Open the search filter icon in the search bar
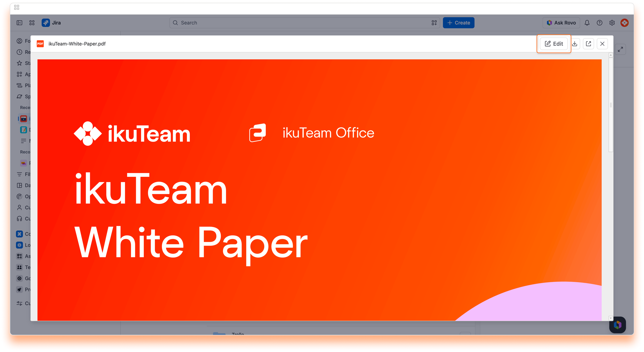Image resolution: width=644 pixels, height=352 pixels. [x=434, y=23]
